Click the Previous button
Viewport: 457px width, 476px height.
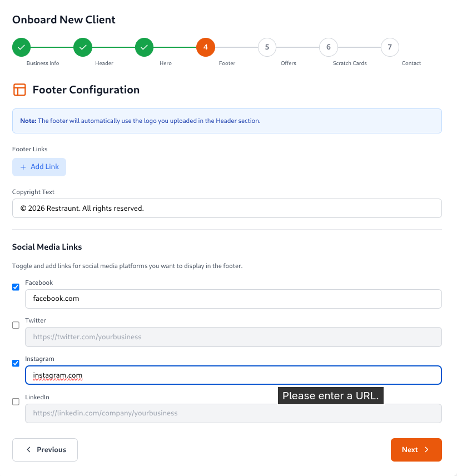[x=44, y=449]
